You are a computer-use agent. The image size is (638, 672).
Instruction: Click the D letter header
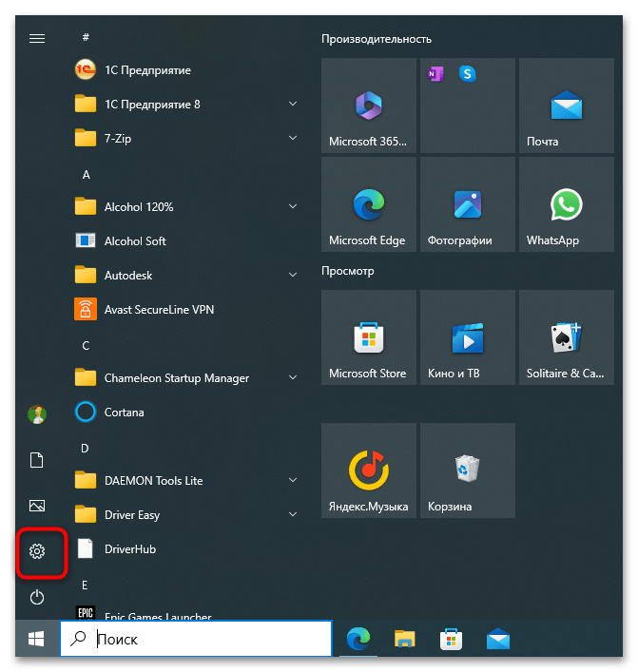86,449
